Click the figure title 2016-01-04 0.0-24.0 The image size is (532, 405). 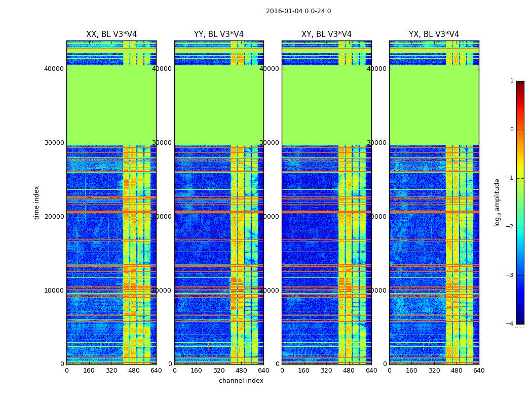click(x=298, y=11)
